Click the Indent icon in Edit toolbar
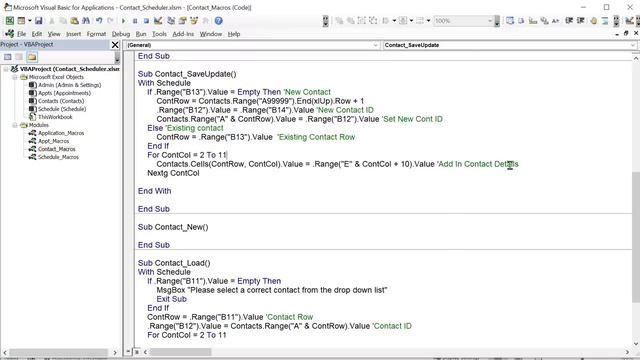This screenshot has width=640, height=360. pyautogui.click(x=569, y=21)
